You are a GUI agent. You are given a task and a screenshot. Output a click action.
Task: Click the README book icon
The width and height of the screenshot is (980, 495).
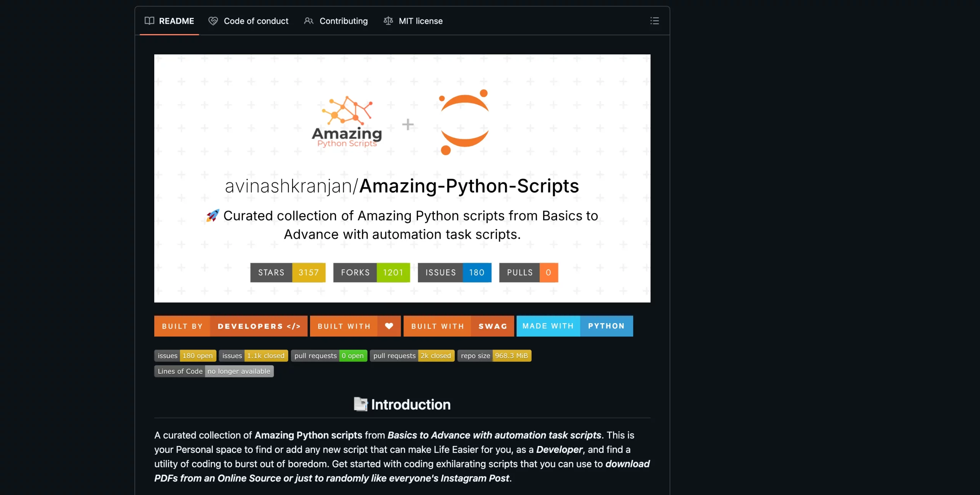point(149,21)
